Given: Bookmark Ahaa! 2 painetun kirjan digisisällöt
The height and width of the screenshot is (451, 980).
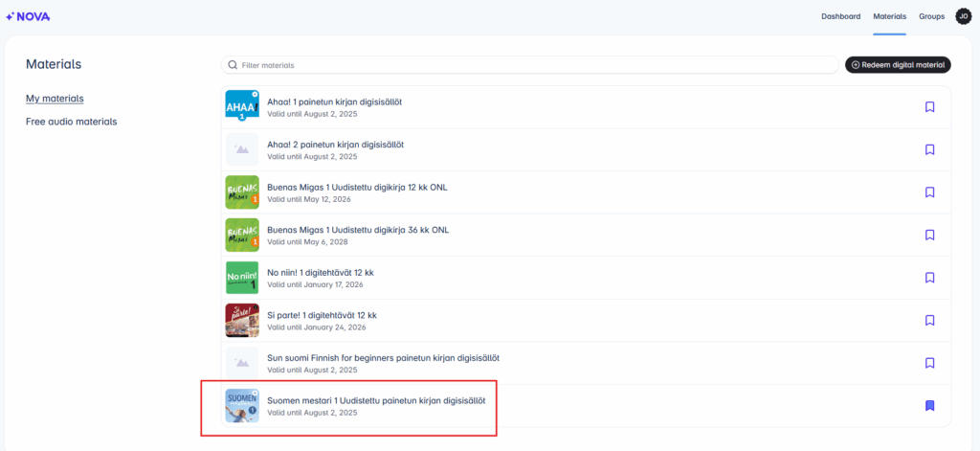Looking at the screenshot, I should pos(929,149).
